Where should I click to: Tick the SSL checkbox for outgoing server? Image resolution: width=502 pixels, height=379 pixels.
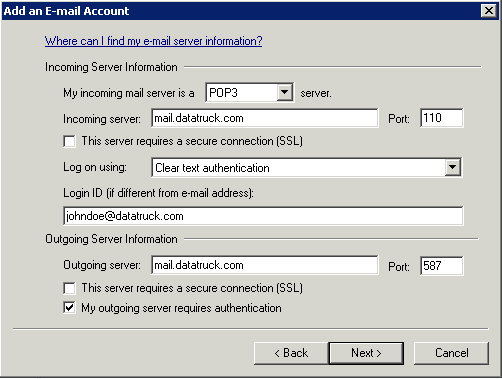(x=69, y=288)
